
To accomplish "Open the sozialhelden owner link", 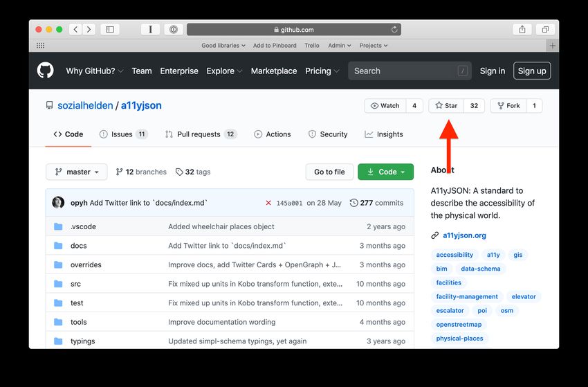I will 85,105.
